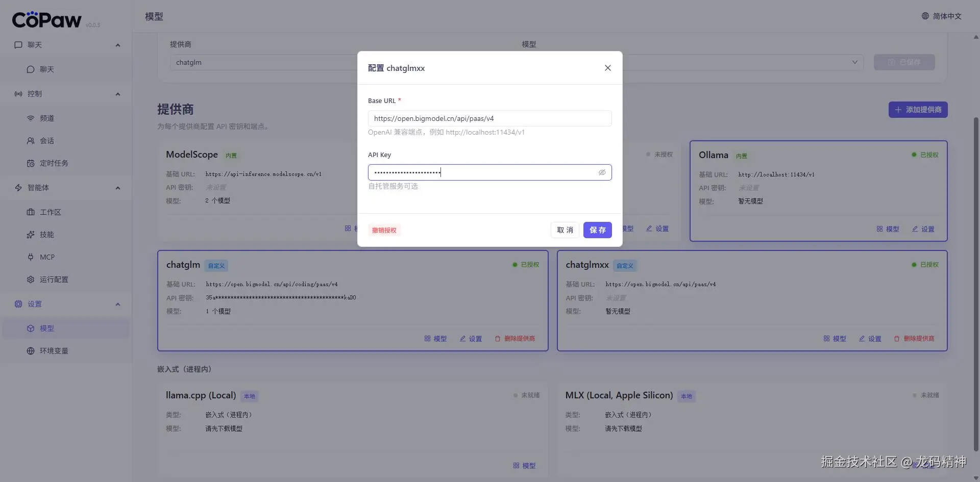Open the 定时任务 scheduled tasks page
980x482 pixels.
pyautogui.click(x=66, y=163)
